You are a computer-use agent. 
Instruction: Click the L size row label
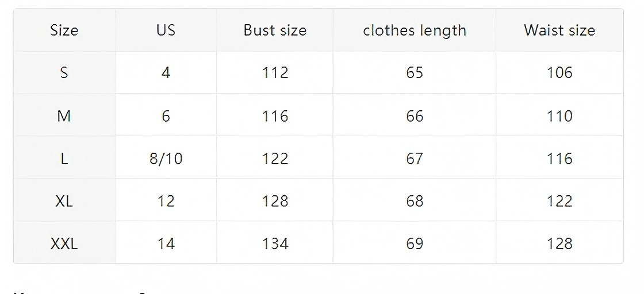tap(64, 158)
